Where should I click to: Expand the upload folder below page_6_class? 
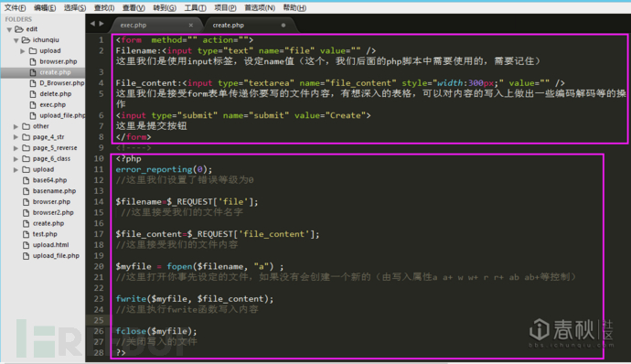[16, 170]
